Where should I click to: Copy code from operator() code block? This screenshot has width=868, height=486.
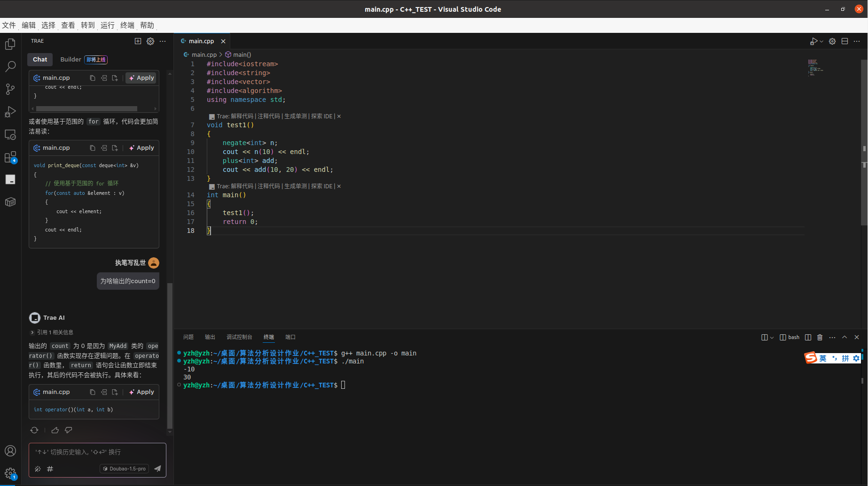tap(93, 392)
